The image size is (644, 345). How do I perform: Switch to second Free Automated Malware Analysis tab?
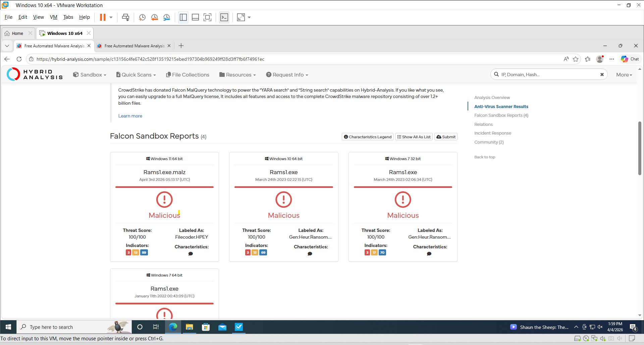[x=134, y=46]
